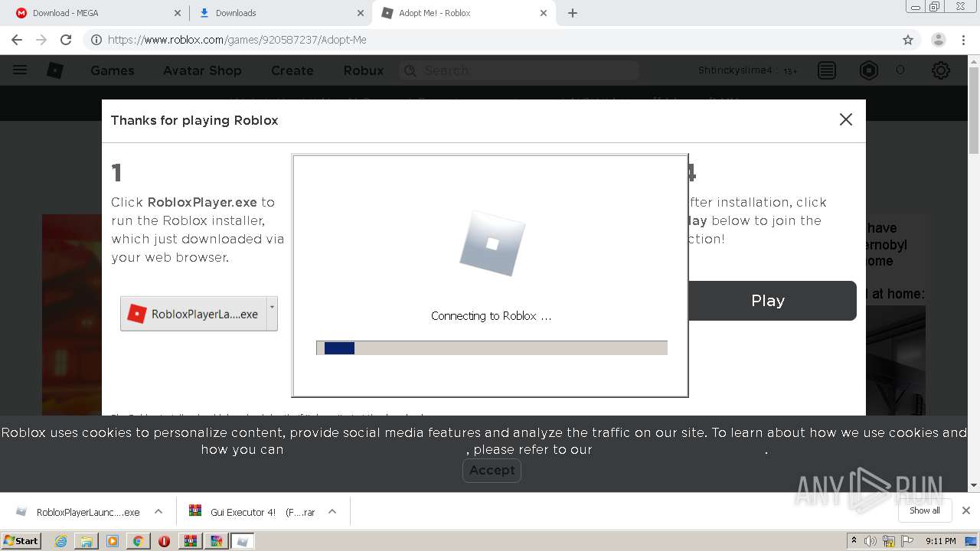The image size is (980, 551).
Task: Open the Avatar Shop page
Action: [x=202, y=70]
